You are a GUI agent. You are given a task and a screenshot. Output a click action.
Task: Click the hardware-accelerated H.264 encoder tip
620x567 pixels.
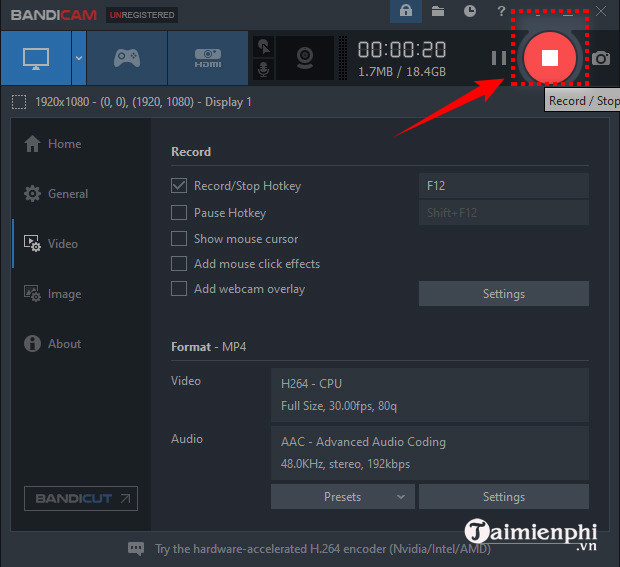click(x=323, y=549)
